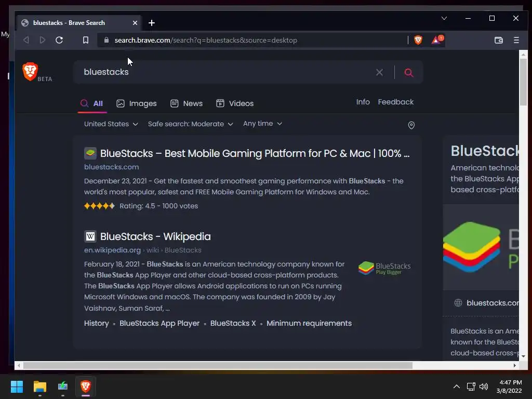Open the volume tray icon
The width and height of the screenshot is (532, 399).
(484, 387)
